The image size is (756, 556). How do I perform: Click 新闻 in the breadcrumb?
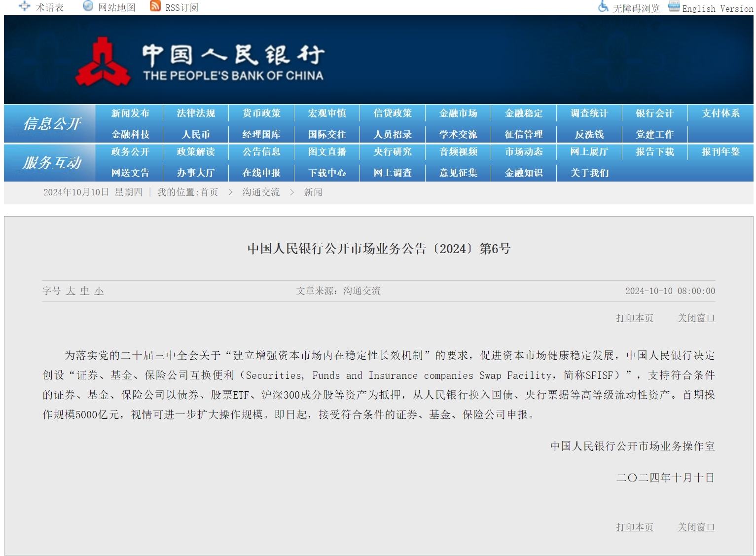313,192
